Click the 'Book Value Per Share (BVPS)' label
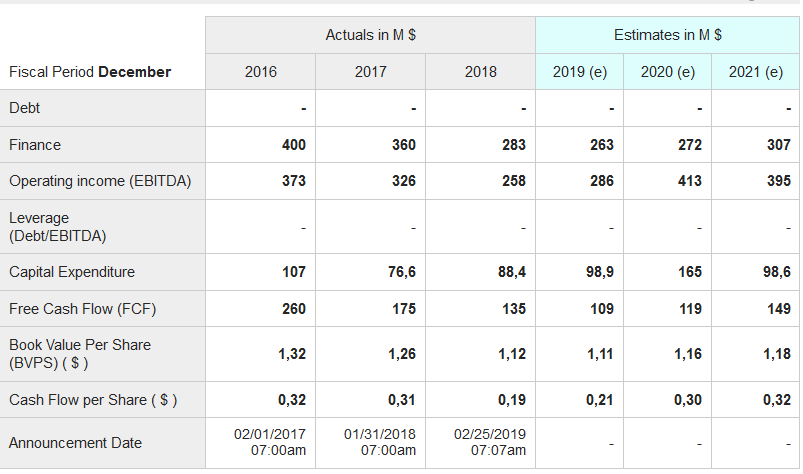This screenshot has width=803, height=474. [x=80, y=354]
